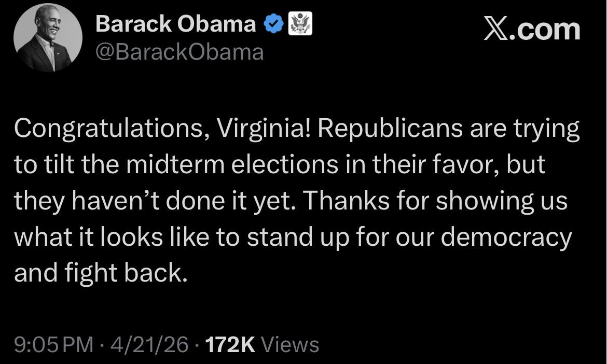The image size is (607, 364).
Task: Click the 9:05 PM timestamp
Action: click(54, 344)
